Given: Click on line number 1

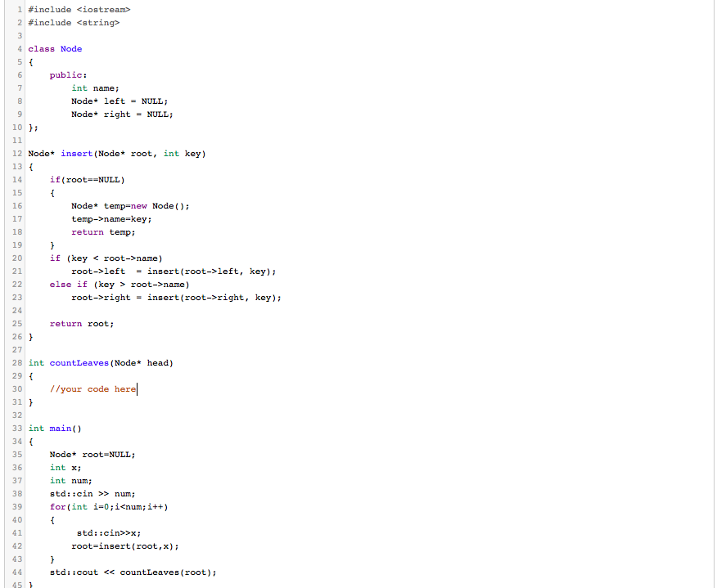Looking at the screenshot, I should (19, 9).
